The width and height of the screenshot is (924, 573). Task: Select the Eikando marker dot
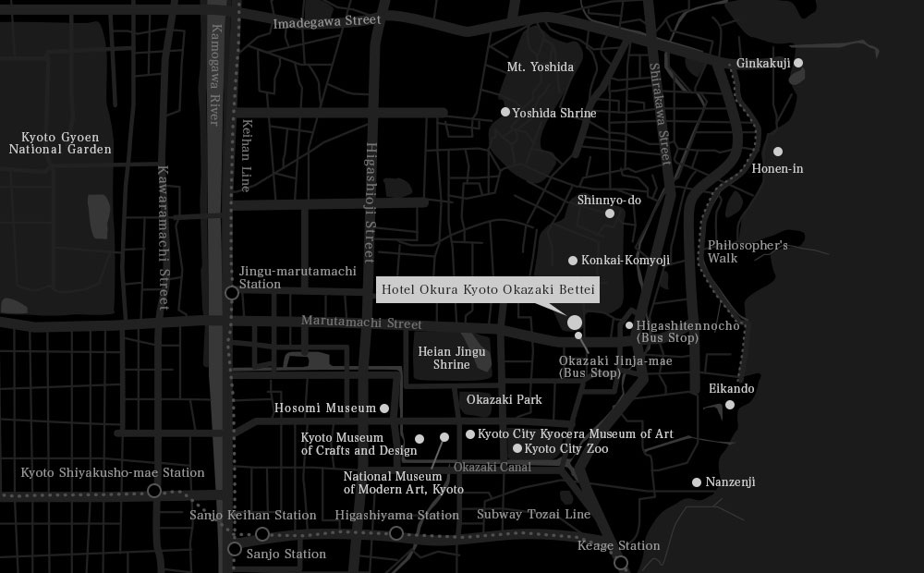coord(730,405)
